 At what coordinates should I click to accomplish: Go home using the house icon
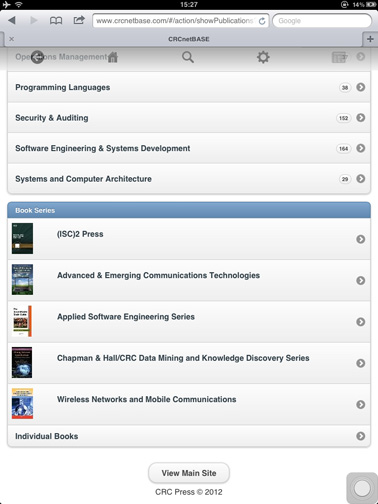pos(113,57)
